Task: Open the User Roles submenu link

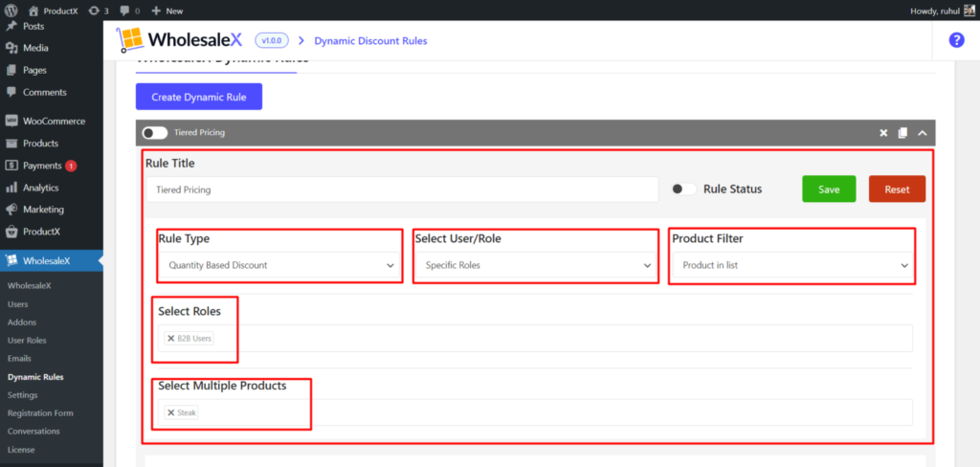Action: [27, 341]
